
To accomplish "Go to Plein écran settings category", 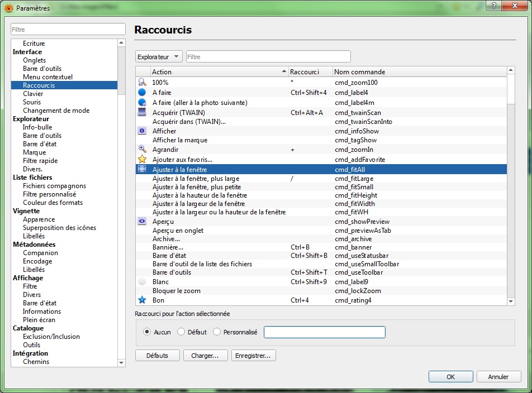I will pyautogui.click(x=39, y=320).
